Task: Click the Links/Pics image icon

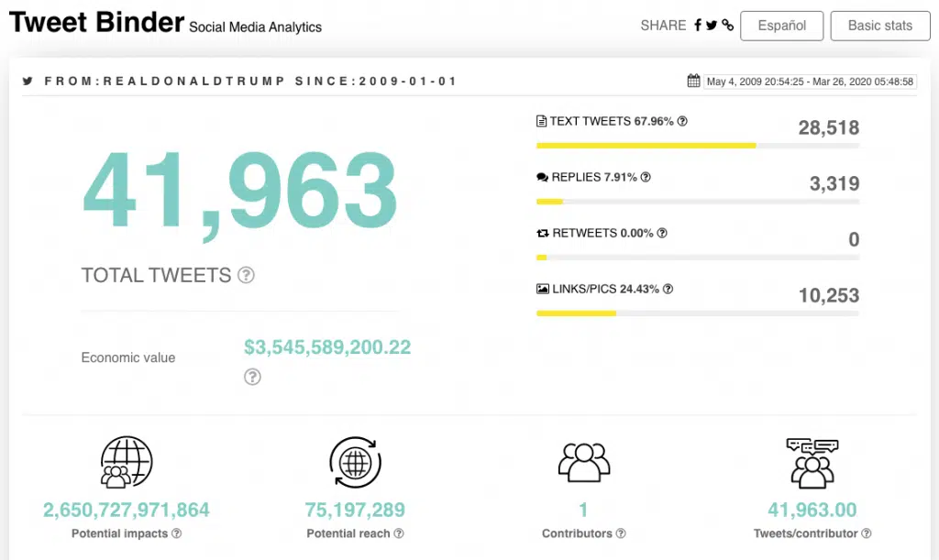Action: 543,289
